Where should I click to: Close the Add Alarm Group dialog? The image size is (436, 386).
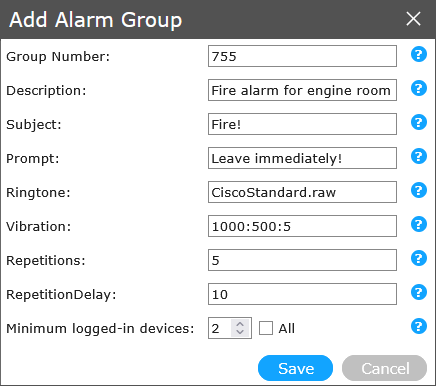pyautogui.click(x=413, y=19)
